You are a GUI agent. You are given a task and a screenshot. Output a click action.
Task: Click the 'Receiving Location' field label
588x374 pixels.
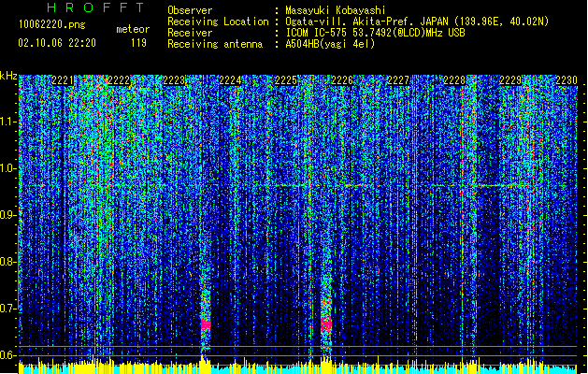(218, 22)
